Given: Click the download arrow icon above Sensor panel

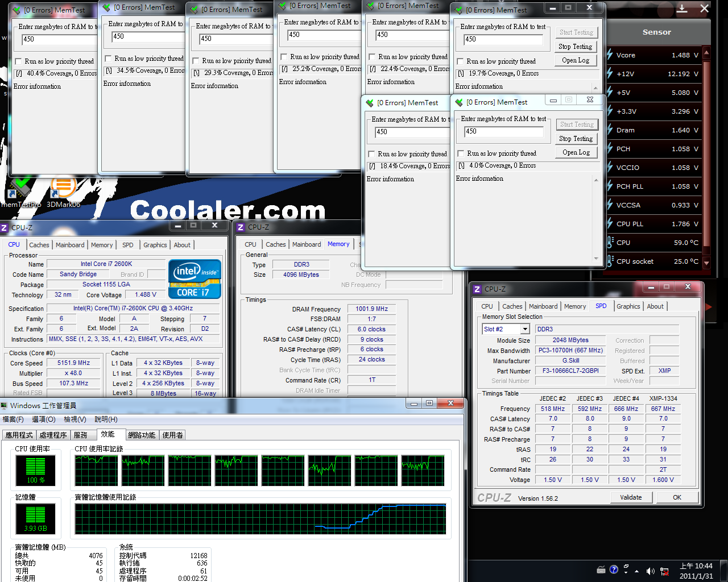Looking at the screenshot, I should point(682,9).
